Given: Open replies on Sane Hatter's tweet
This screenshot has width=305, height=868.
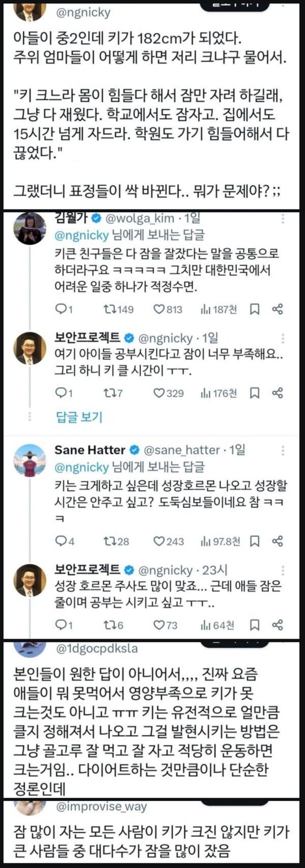Looking at the screenshot, I should pos(61,541).
